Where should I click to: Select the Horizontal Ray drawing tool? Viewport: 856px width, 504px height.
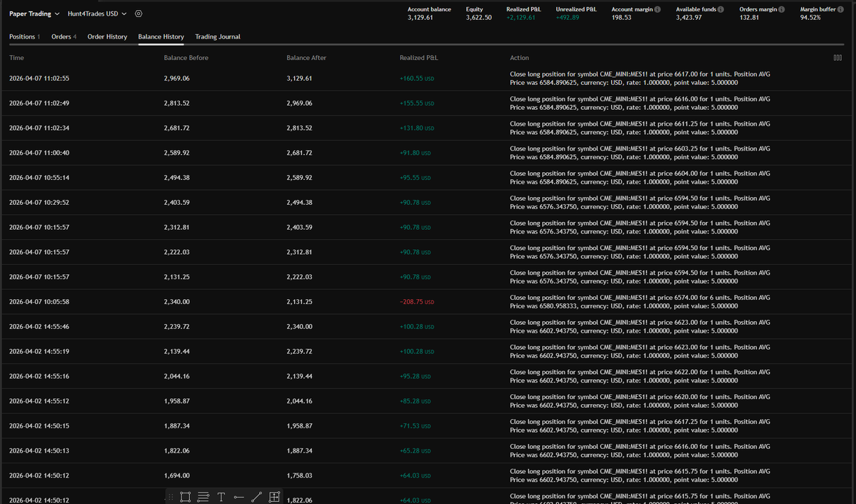239,497
